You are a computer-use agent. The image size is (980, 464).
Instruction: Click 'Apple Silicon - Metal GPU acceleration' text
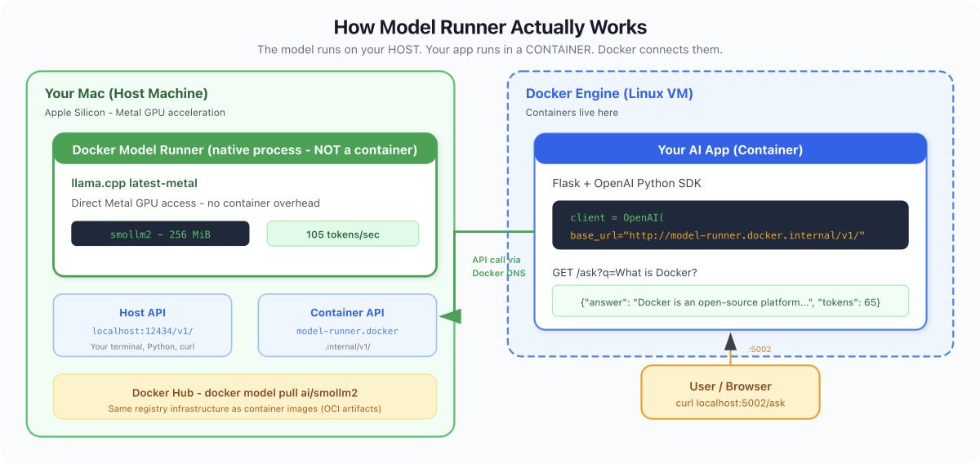[135, 113]
